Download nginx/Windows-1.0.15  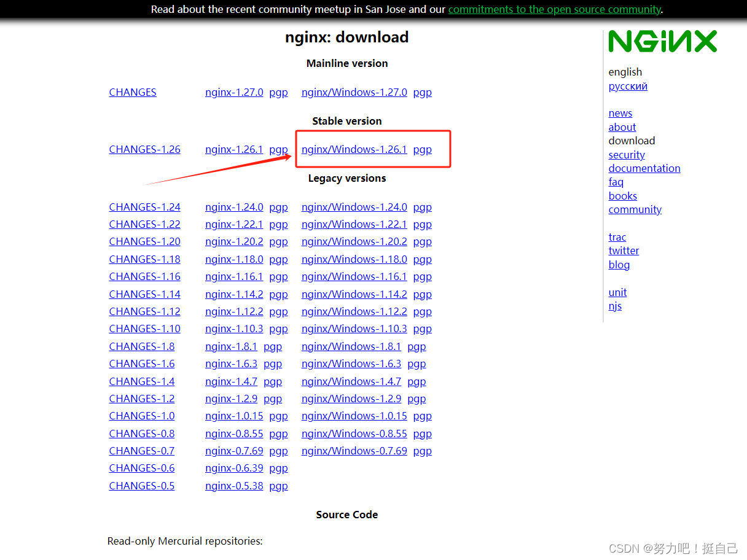354,416
